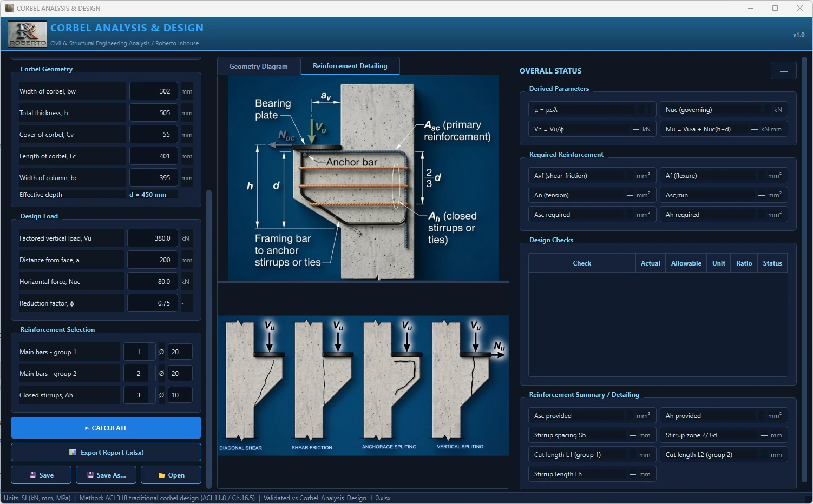The height and width of the screenshot is (504, 813).
Task: Click the 'Ah provided' result field
Action: click(x=724, y=416)
